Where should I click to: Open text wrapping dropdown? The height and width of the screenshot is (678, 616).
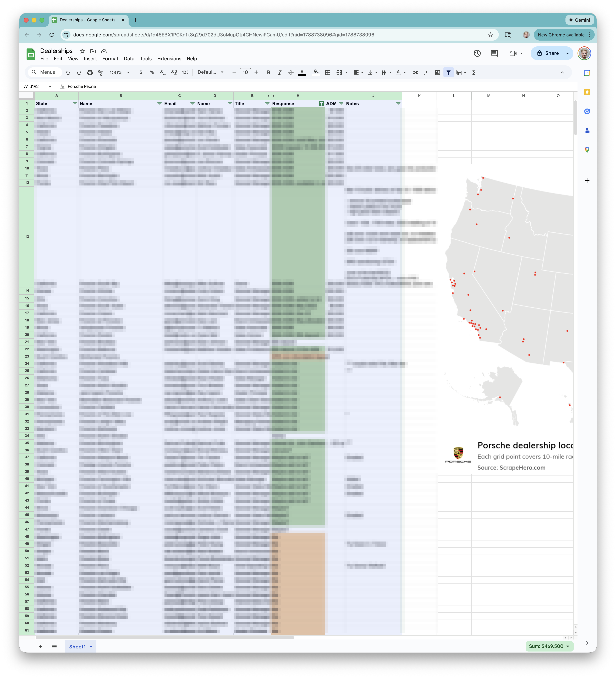[387, 72]
